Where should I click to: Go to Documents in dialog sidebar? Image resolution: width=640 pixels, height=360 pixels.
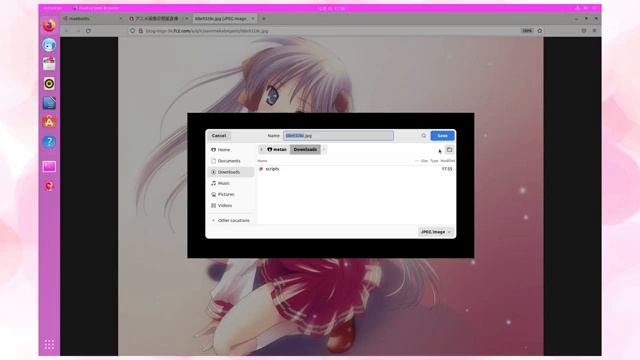point(231,161)
